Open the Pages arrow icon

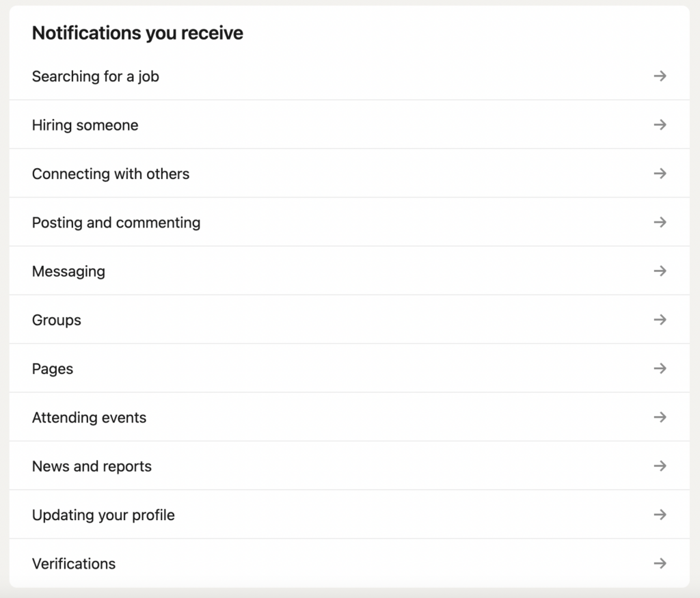click(660, 368)
